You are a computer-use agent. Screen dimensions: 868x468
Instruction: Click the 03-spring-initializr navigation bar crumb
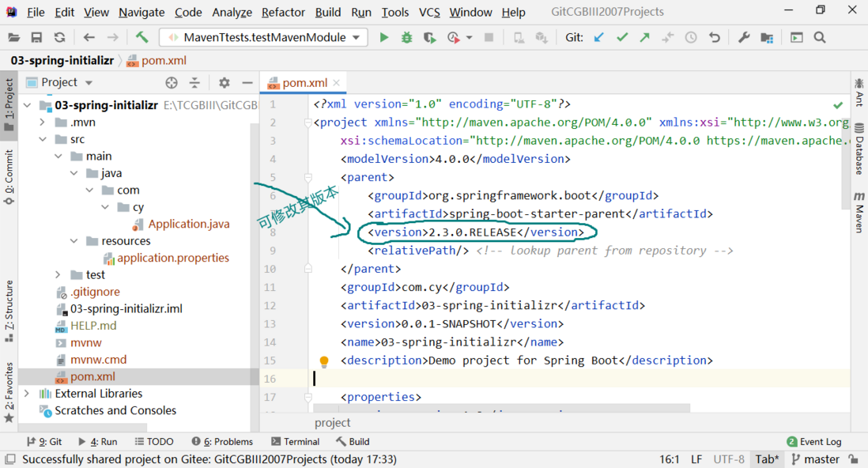62,60
